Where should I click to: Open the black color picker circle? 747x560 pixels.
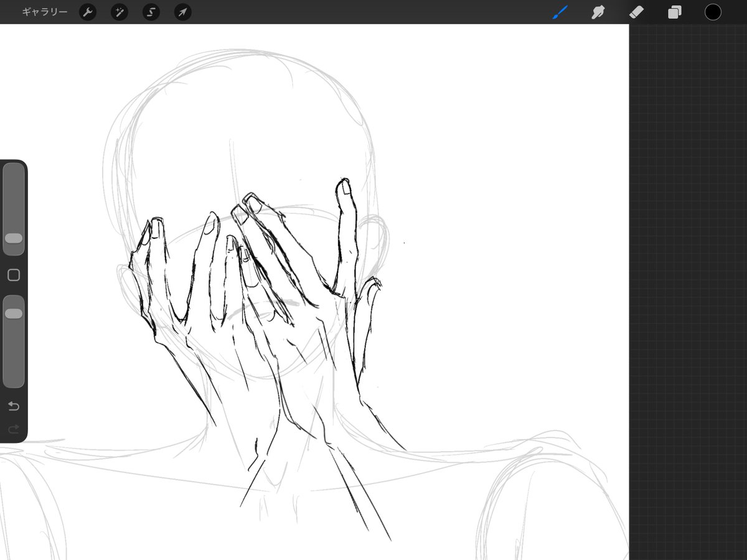[x=713, y=12]
